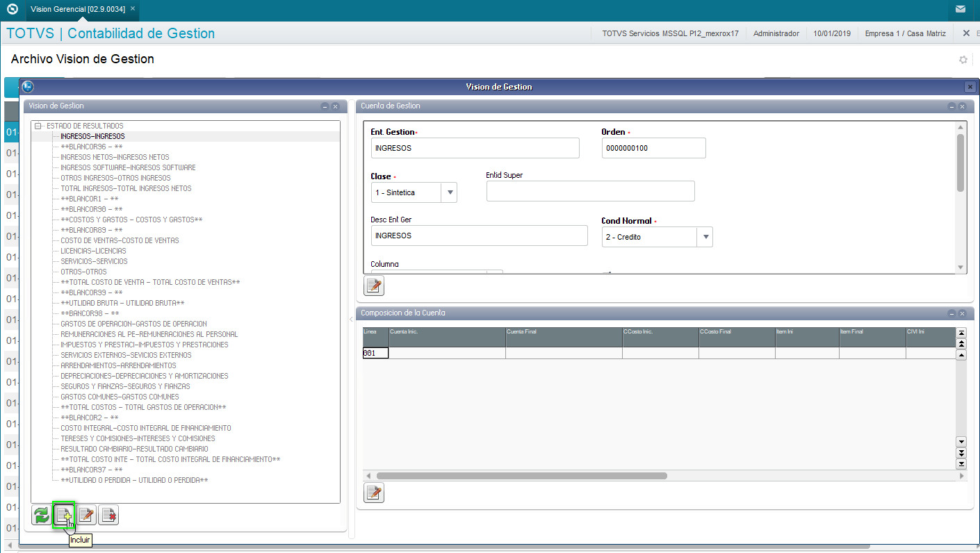Minimize the Vision de Gestion tree panel
Screen dimensions: 980x553
pyautogui.click(x=325, y=106)
